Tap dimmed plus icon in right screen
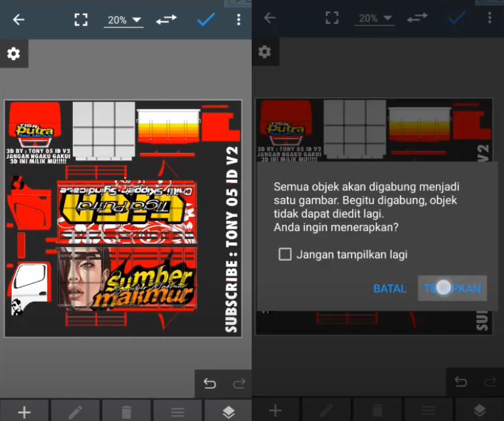 pyautogui.click(x=275, y=411)
